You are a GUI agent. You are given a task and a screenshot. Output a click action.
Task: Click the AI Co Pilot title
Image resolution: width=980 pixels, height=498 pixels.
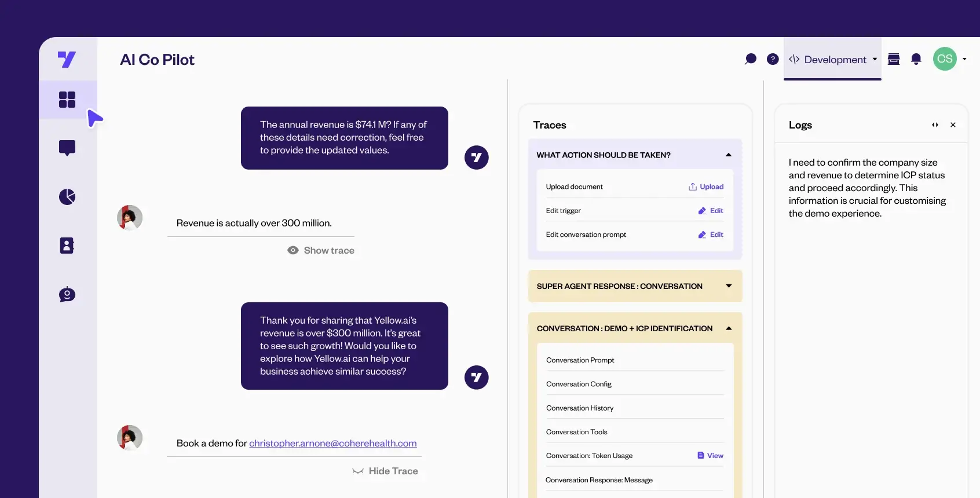[x=157, y=60]
